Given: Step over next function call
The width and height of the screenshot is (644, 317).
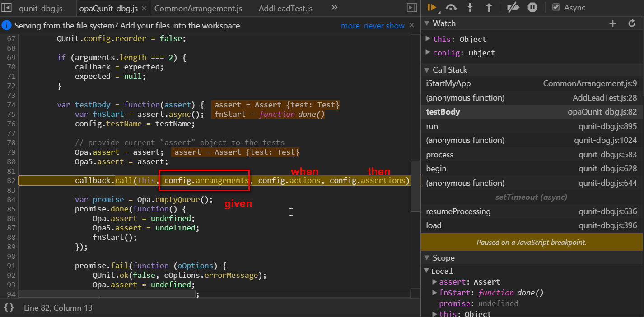Looking at the screenshot, I should pyautogui.click(x=451, y=7).
